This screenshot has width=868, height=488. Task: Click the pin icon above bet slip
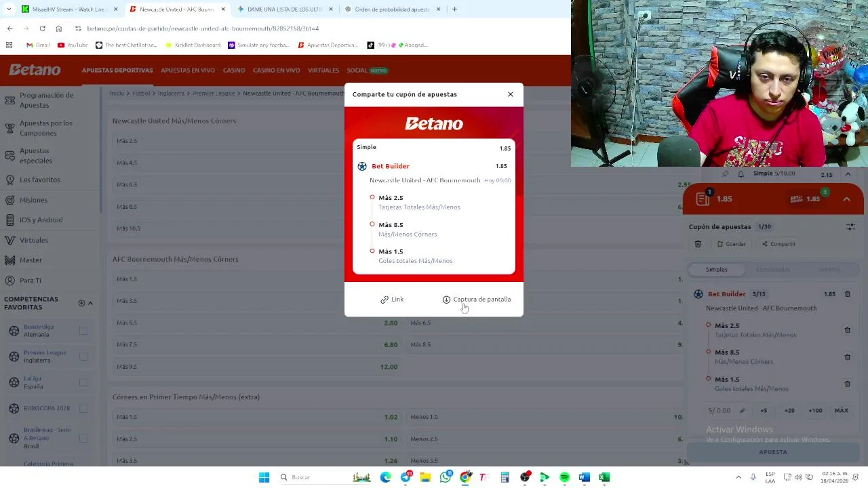(725, 174)
